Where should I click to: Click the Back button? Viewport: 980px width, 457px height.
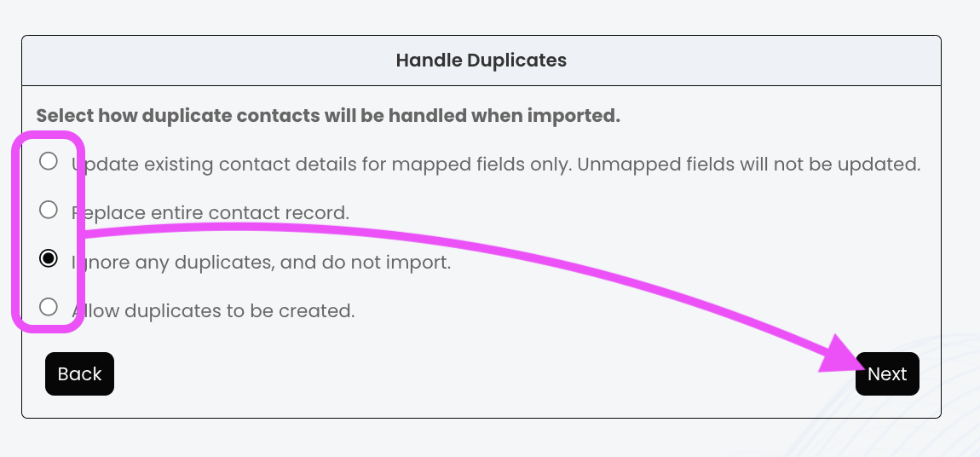[x=79, y=374]
